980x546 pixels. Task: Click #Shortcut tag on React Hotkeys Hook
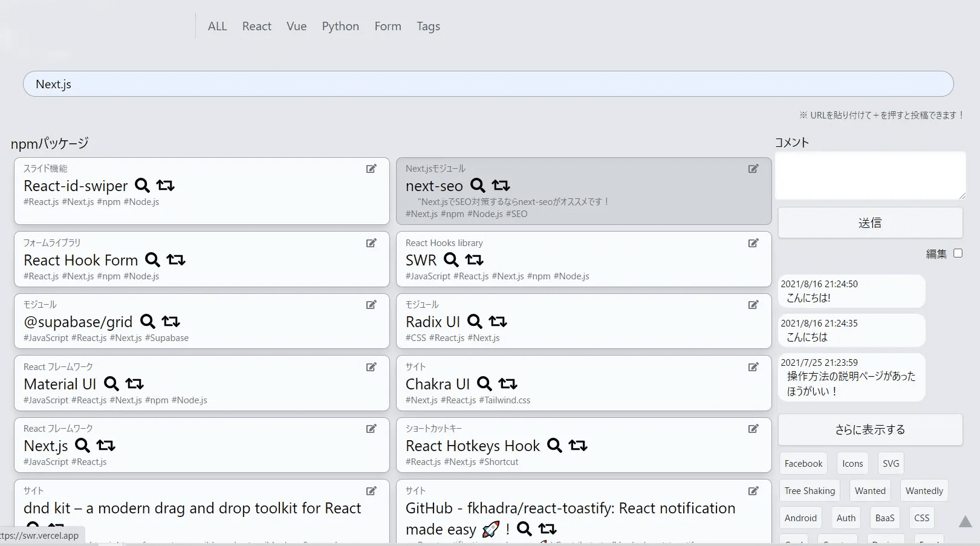click(499, 462)
